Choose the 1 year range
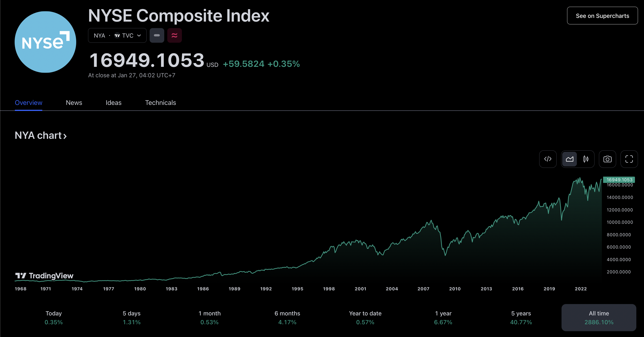 click(443, 318)
